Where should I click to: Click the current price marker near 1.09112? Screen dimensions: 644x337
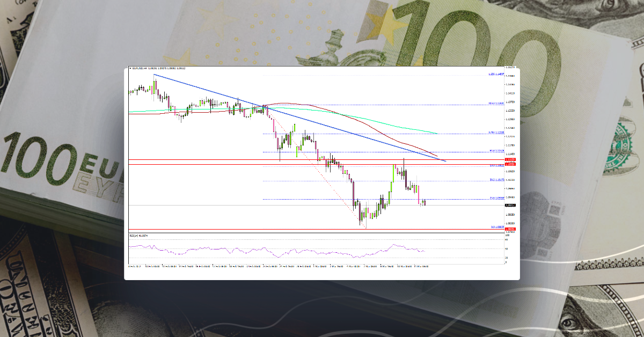[x=509, y=204]
